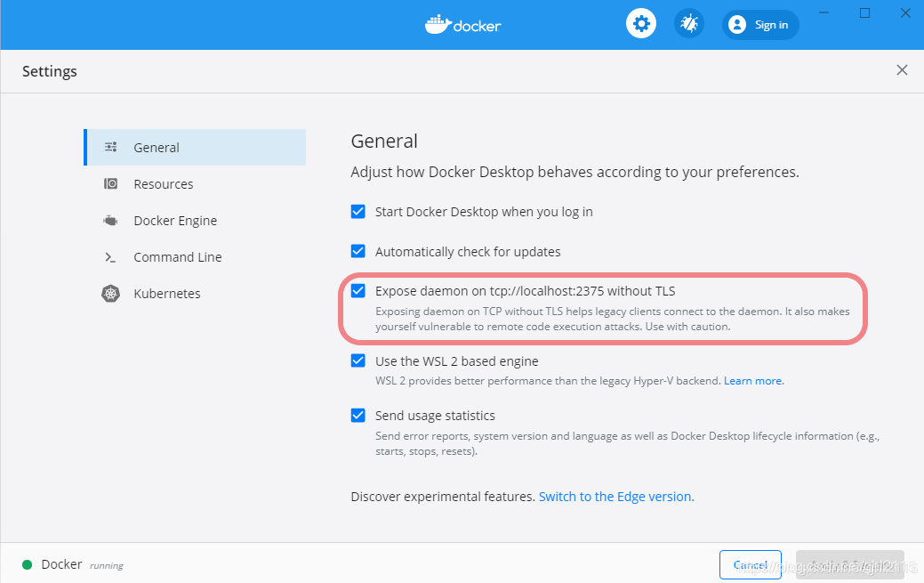Image resolution: width=924 pixels, height=583 pixels.
Task: Uncheck Send usage statistics
Action: [x=358, y=415]
